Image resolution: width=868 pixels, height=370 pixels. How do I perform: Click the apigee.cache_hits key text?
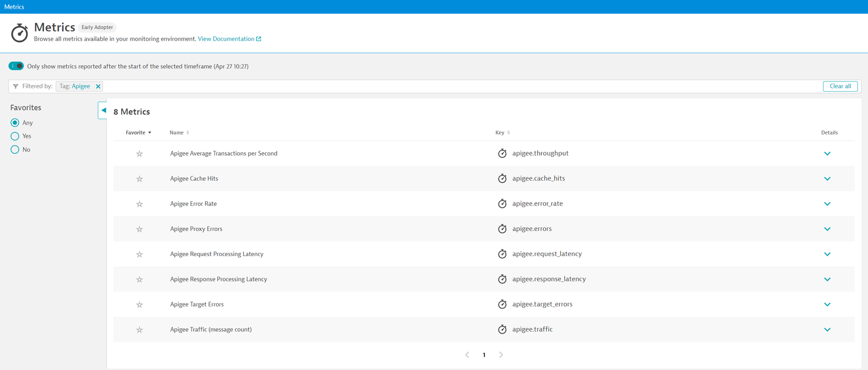tap(539, 178)
